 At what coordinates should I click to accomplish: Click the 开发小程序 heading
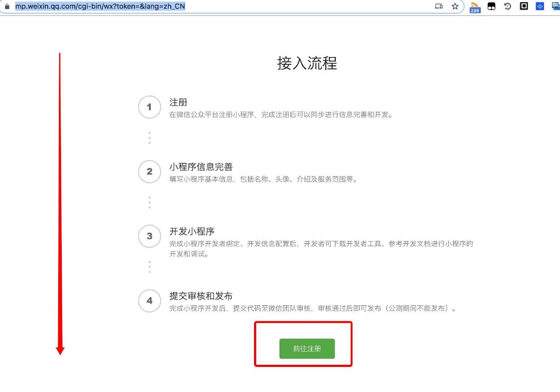[192, 232]
